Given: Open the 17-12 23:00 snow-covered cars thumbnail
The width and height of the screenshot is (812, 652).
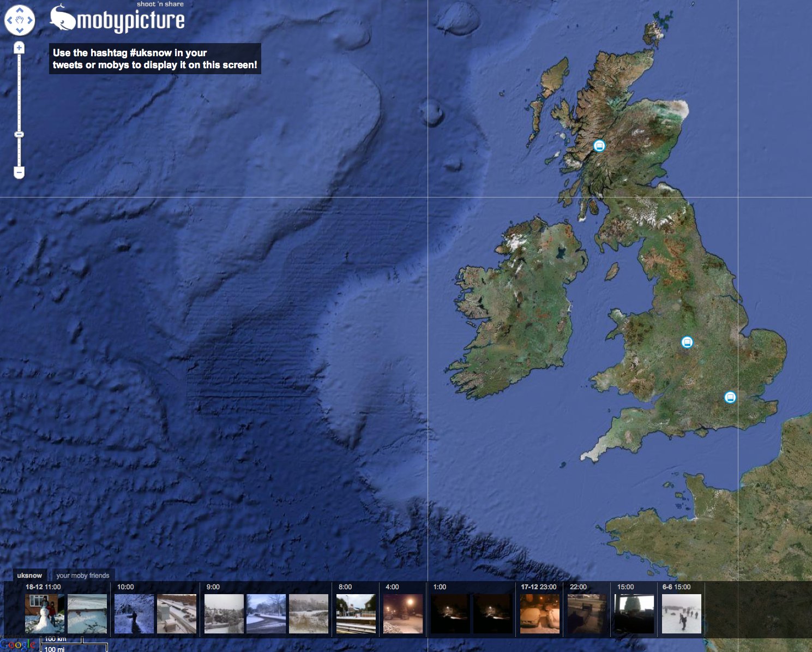Looking at the screenshot, I should [x=540, y=614].
